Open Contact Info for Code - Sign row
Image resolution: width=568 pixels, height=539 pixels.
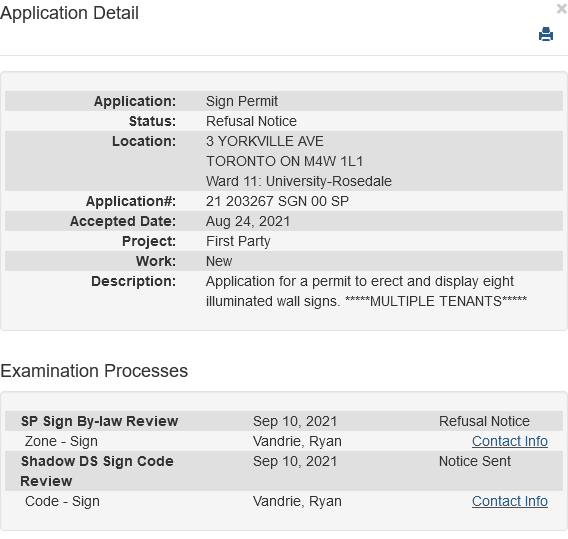pyautogui.click(x=509, y=501)
